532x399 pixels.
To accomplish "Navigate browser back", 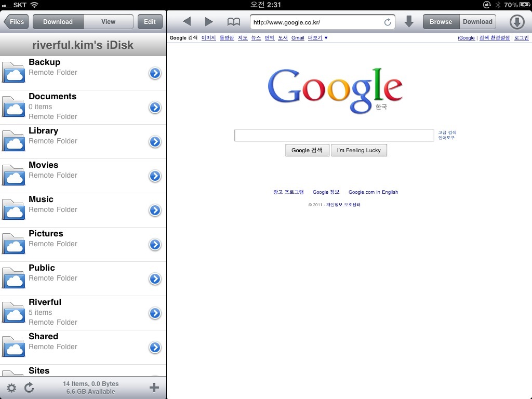I will point(187,22).
